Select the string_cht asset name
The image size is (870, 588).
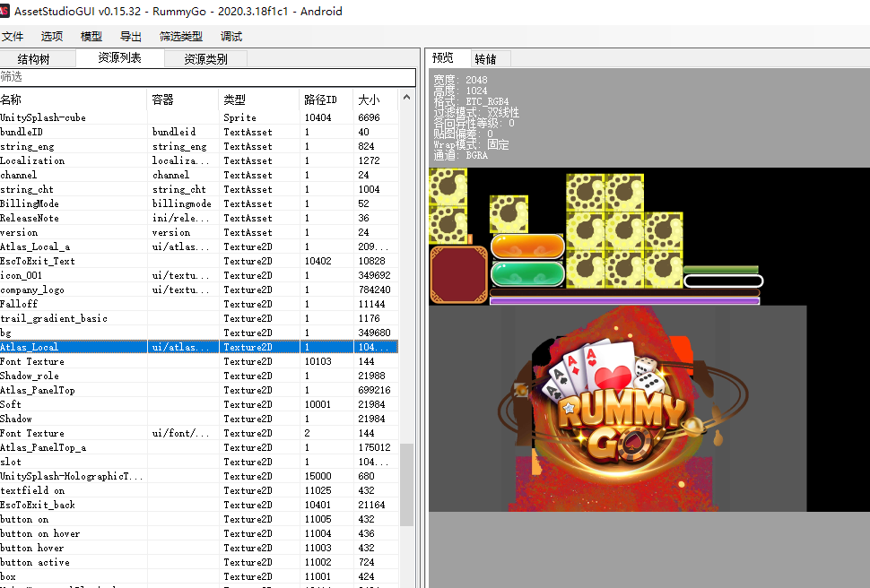point(27,189)
